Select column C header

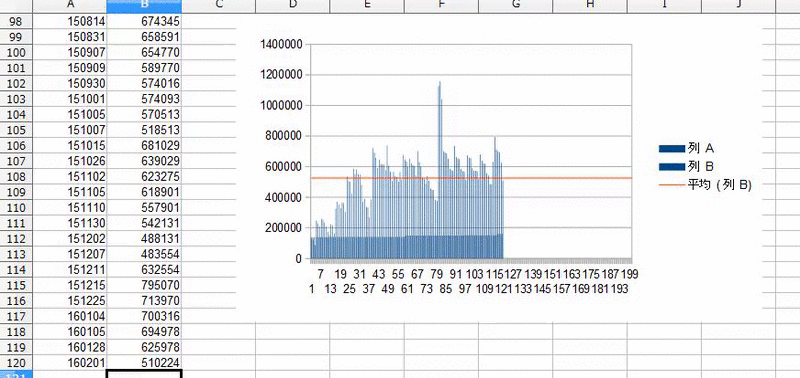218,6
